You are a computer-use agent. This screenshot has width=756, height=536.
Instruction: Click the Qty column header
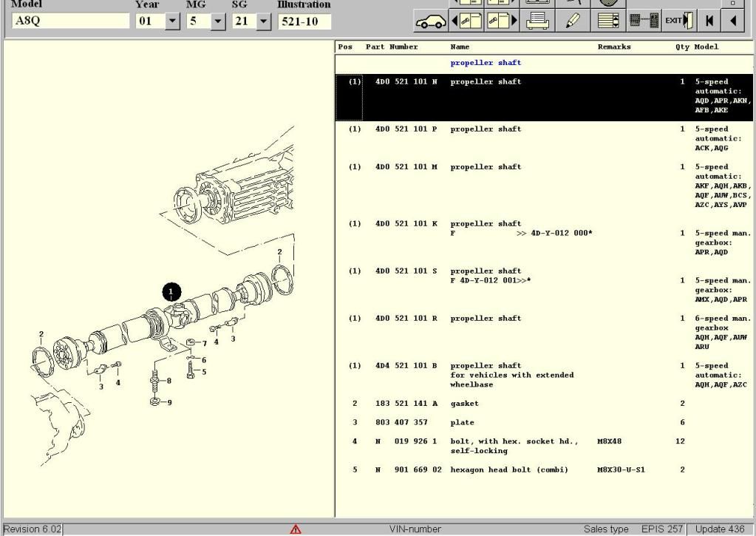coord(682,47)
